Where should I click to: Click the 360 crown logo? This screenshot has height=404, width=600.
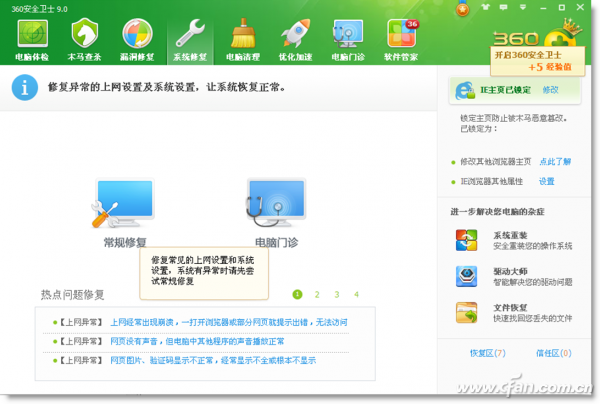(538, 35)
